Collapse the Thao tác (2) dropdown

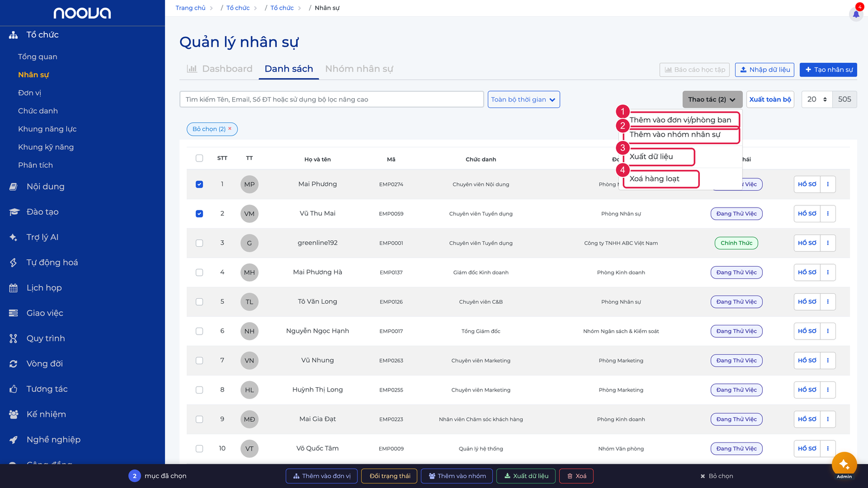click(712, 99)
